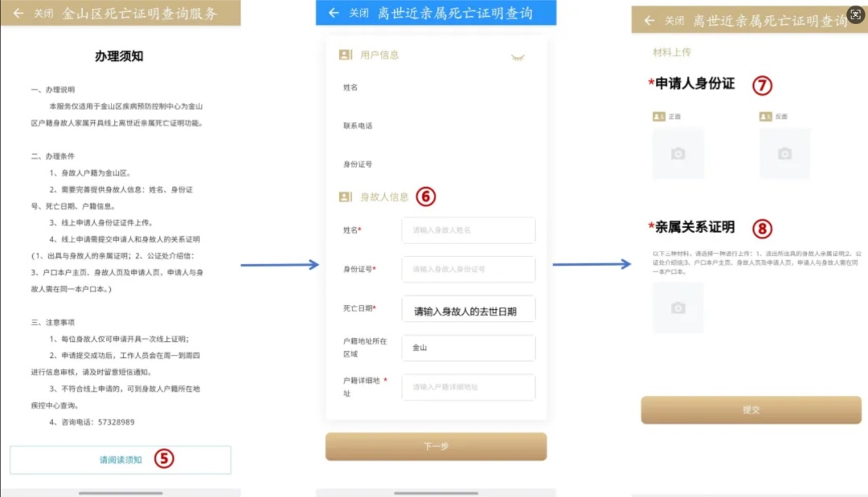
Task: Tap back arrow in gold 材料上传 screen header
Action: pos(649,20)
